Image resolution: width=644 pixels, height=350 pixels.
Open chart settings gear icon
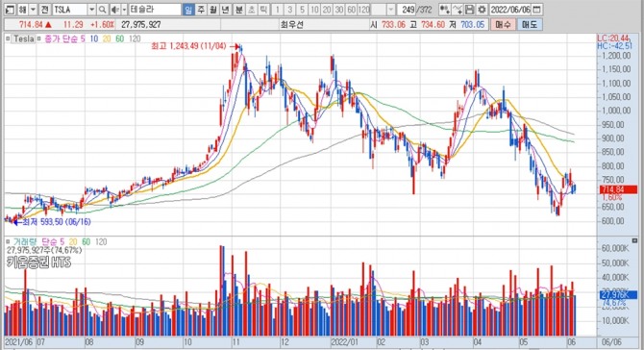483,10
